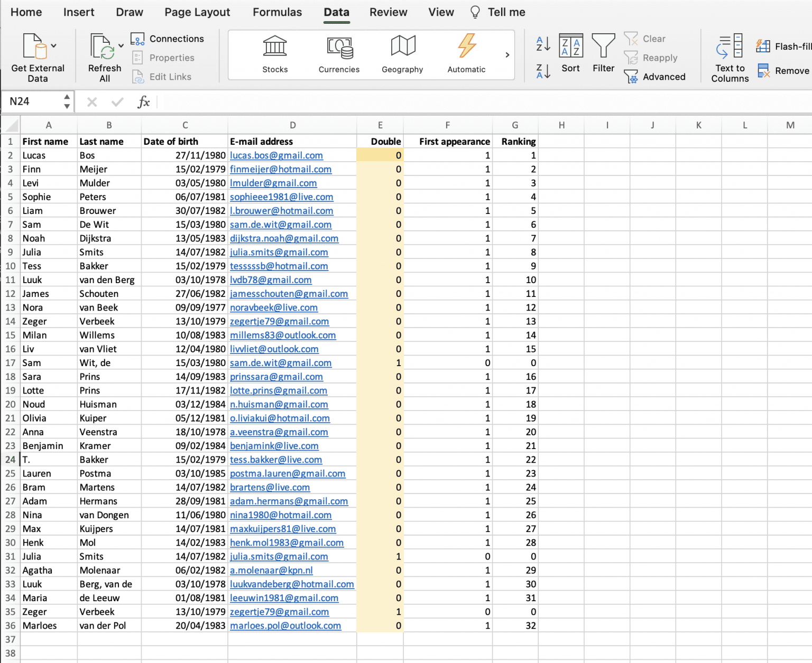Sort ascending with the A-Z icon
This screenshot has height=663, width=812.
pyautogui.click(x=543, y=44)
